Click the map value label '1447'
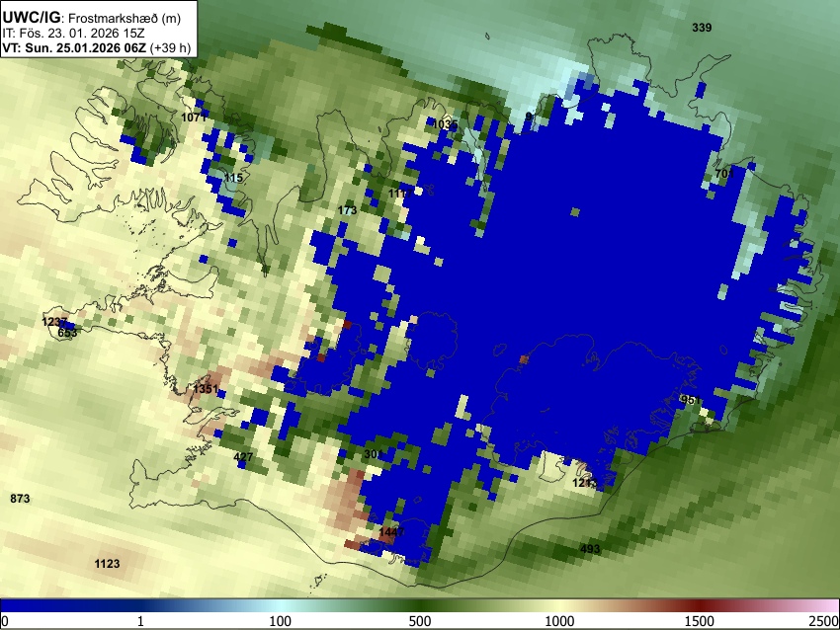The image size is (840, 630). pyautogui.click(x=391, y=532)
